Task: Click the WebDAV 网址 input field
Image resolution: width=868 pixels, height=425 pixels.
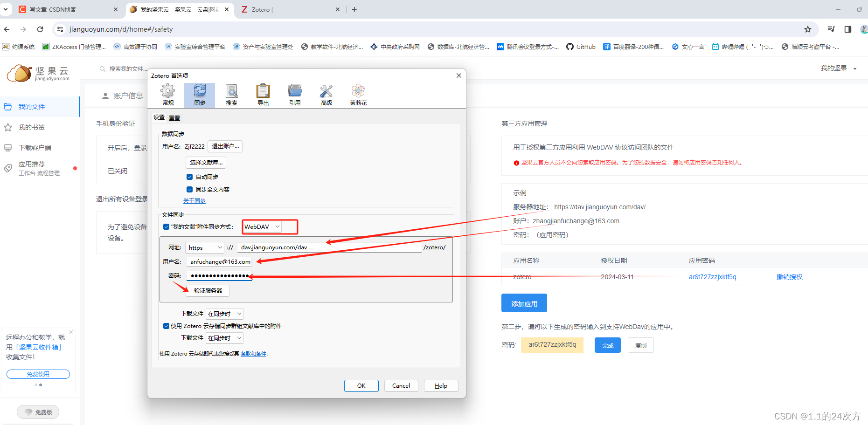Action: tap(329, 247)
